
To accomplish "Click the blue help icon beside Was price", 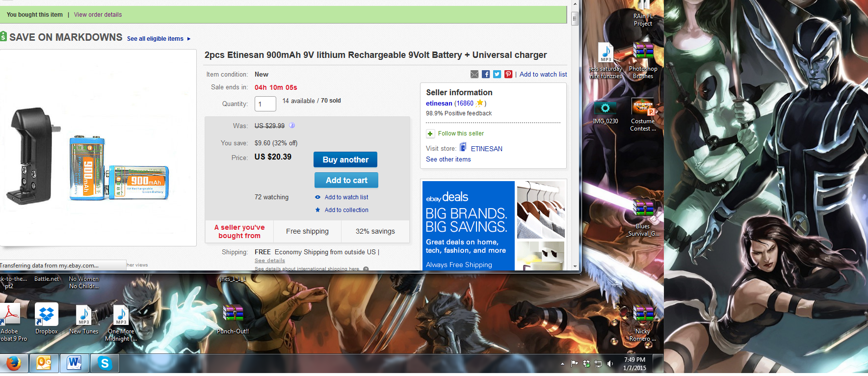I will tap(292, 125).
